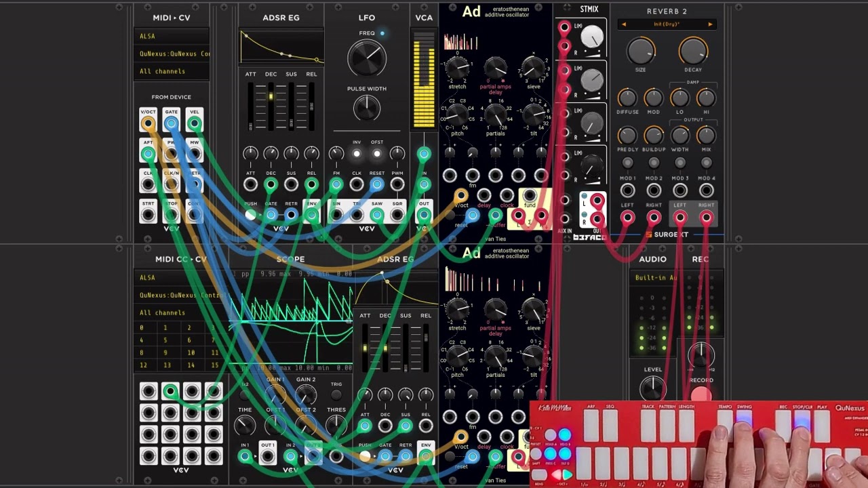This screenshot has width=868, height=488.
Task: Click the LFO RESET input jack
Action: point(377,184)
